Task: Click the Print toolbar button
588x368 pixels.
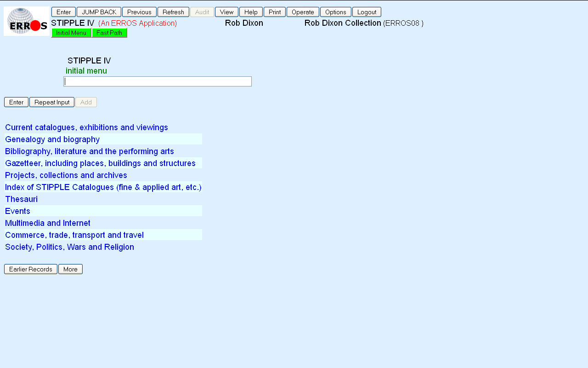Action: (x=275, y=12)
